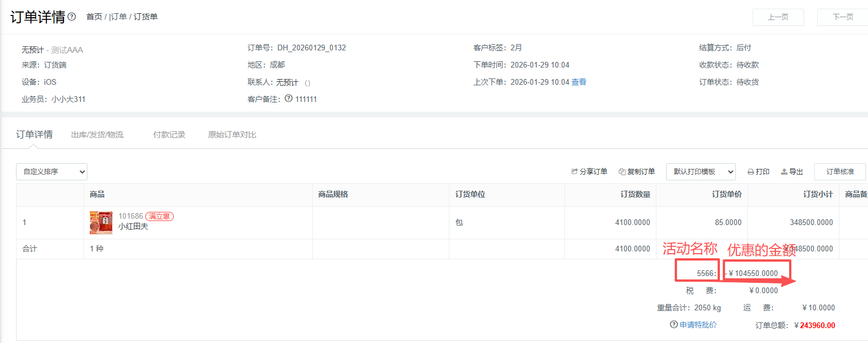Viewport: 868px width, 343px height.
Task: Duplicate the order using 复制订单
Action: coord(636,172)
